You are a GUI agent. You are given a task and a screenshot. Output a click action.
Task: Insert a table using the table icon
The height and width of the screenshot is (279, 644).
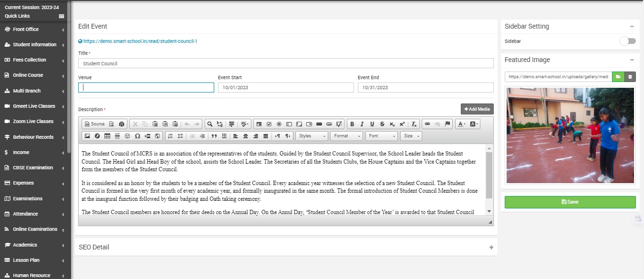107,136
